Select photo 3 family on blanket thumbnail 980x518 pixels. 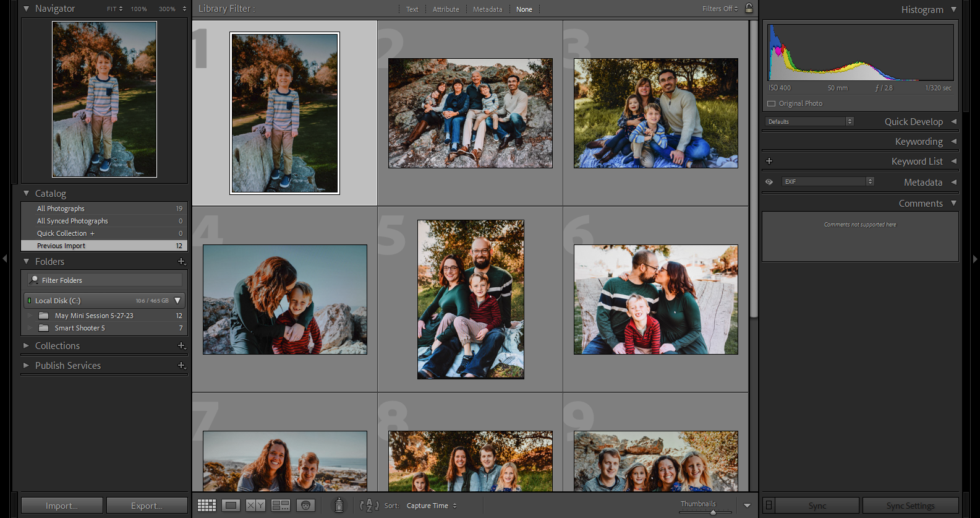pyautogui.click(x=655, y=113)
